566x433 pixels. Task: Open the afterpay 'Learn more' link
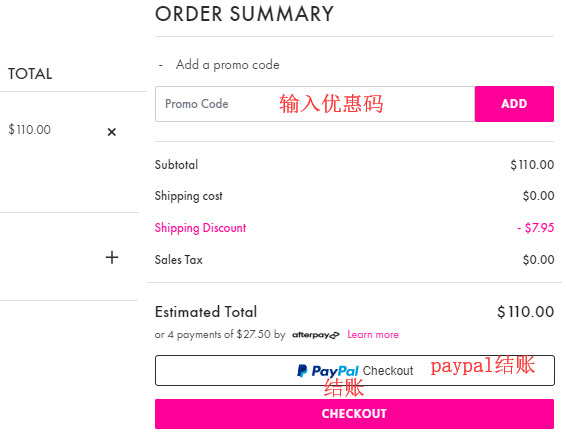(x=373, y=334)
